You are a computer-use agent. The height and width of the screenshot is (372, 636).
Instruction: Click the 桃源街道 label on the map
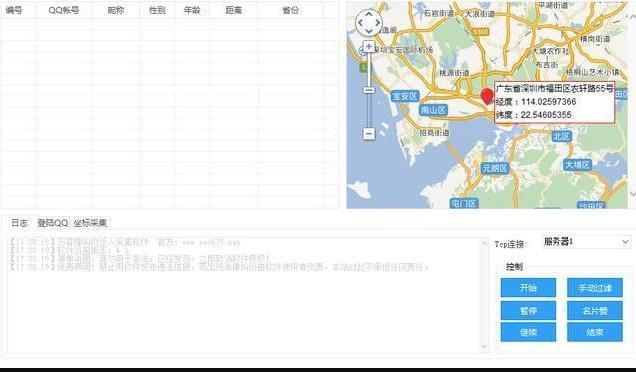click(454, 73)
